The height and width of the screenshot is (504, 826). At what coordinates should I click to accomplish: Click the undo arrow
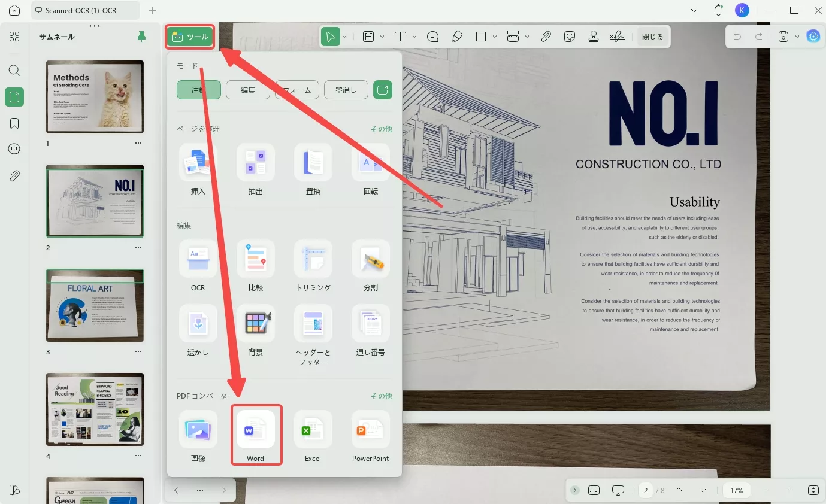coord(737,37)
